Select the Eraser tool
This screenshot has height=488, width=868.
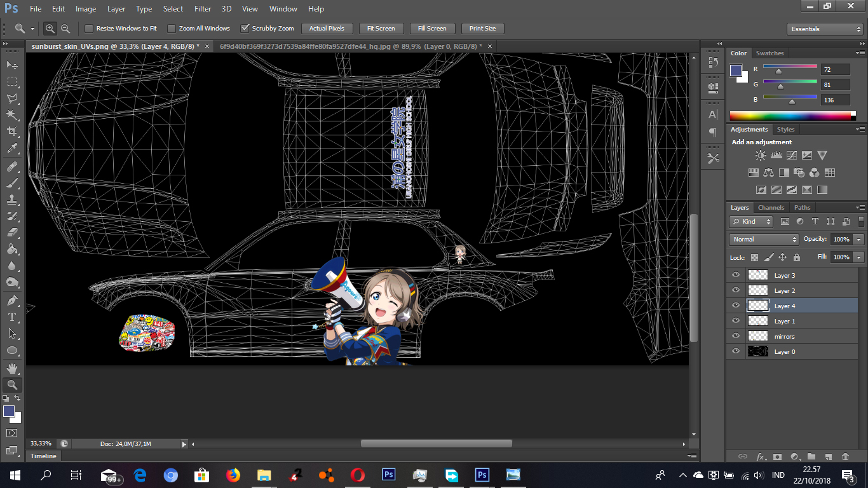coord(12,233)
